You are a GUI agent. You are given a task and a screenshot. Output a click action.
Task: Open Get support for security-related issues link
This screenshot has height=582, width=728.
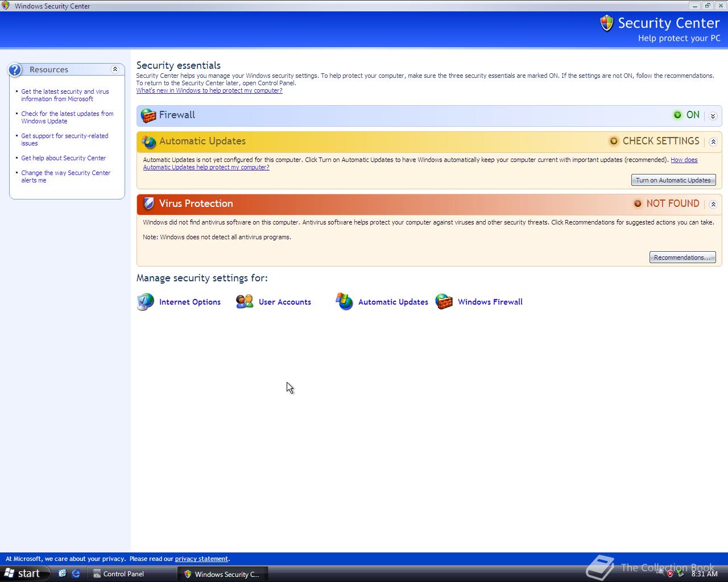click(x=65, y=139)
